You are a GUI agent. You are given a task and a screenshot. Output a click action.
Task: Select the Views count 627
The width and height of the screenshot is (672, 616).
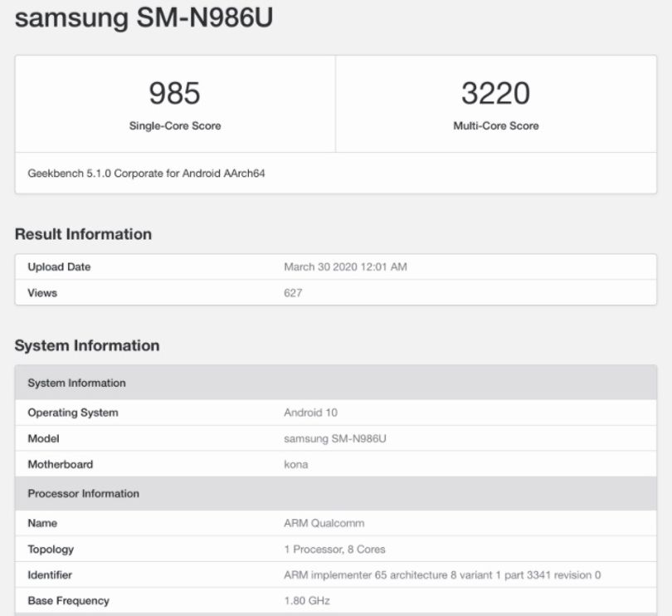tap(293, 293)
